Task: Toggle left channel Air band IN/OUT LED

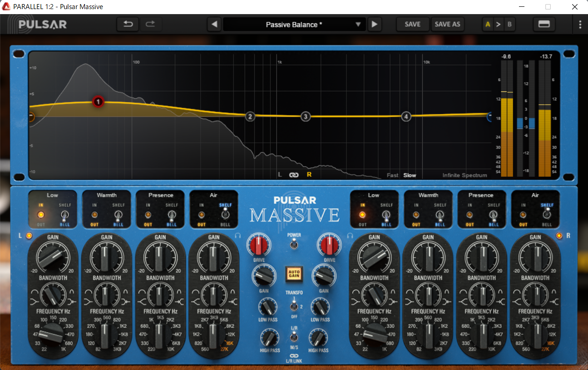Action: [x=202, y=215]
